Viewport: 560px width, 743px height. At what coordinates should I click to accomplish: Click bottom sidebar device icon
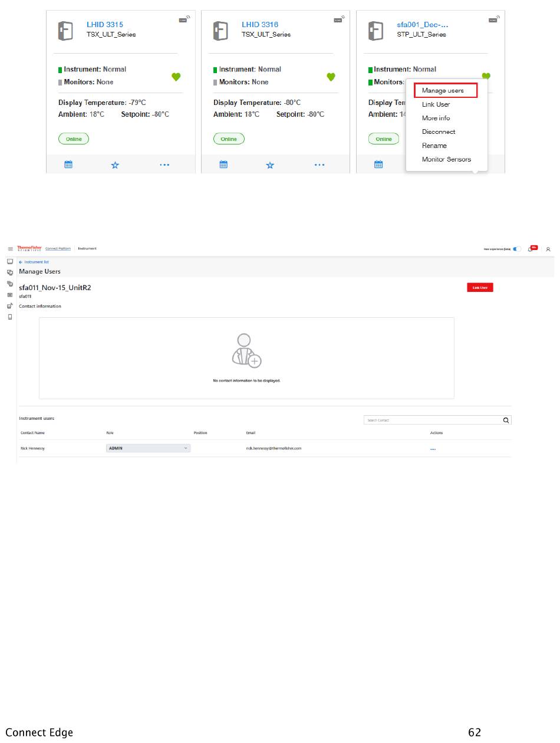pyautogui.click(x=10, y=317)
